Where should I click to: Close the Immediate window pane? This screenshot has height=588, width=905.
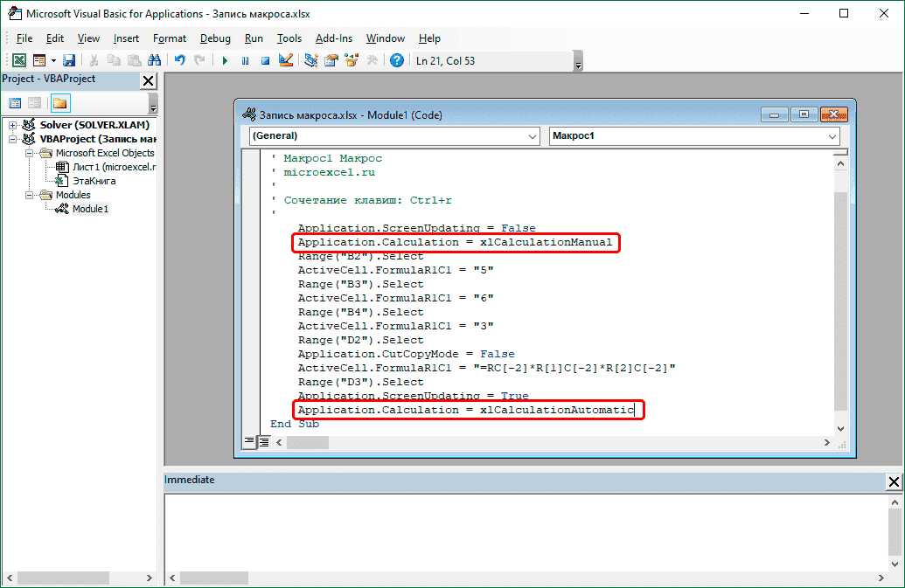[x=894, y=481]
